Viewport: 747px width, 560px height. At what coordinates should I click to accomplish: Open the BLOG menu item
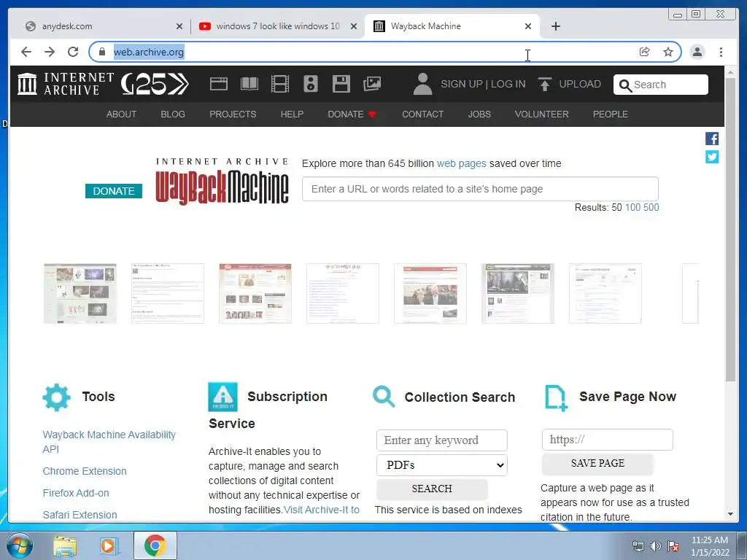[x=173, y=114]
